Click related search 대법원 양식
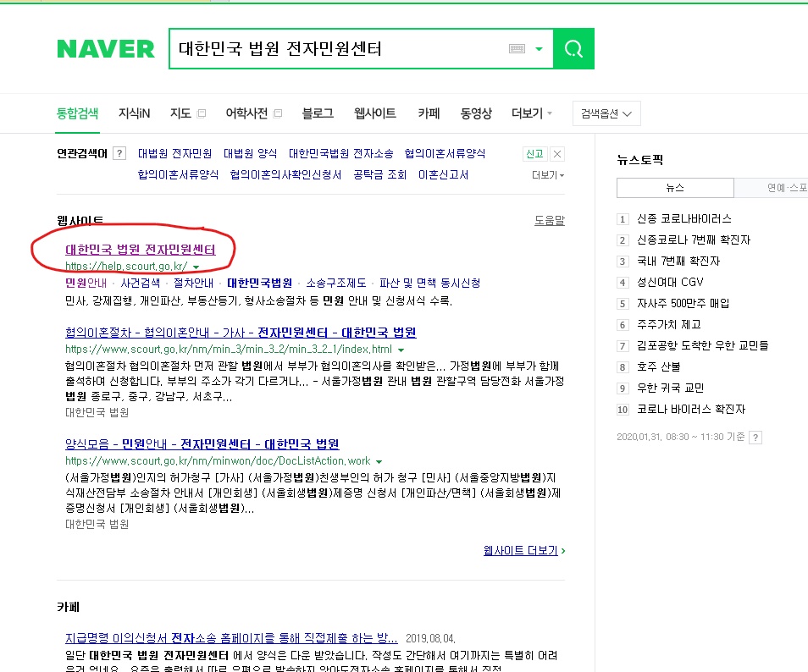This screenshot has height=672, width=808. (x=250, y=153)
